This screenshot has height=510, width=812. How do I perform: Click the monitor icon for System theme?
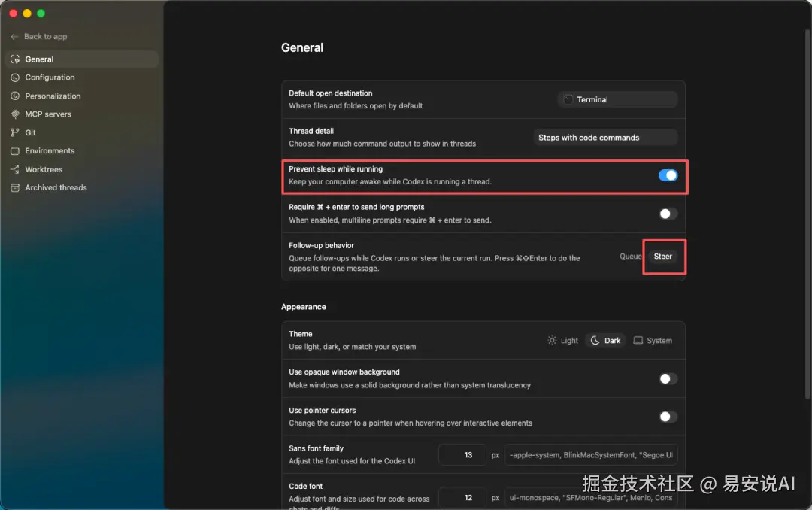click(x=638, y=341)
